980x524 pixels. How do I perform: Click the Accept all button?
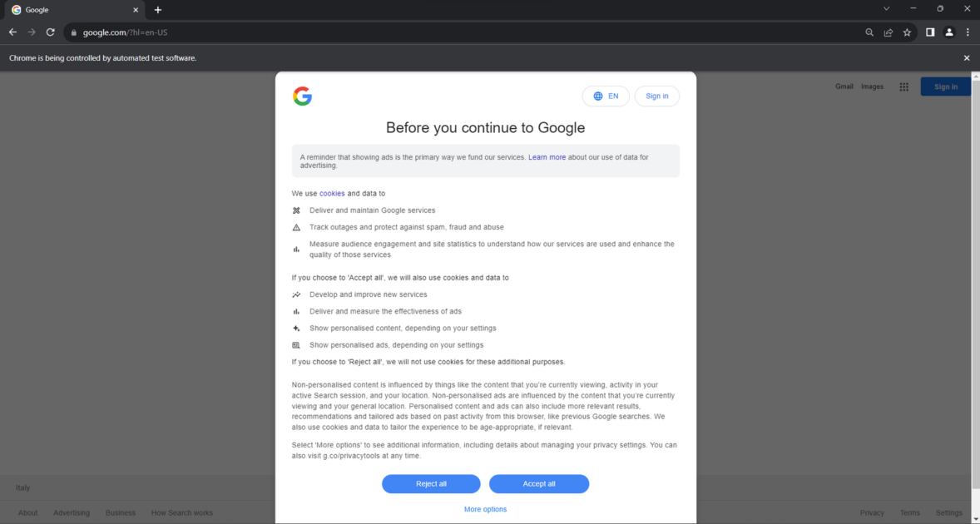(x=538, y=483)
